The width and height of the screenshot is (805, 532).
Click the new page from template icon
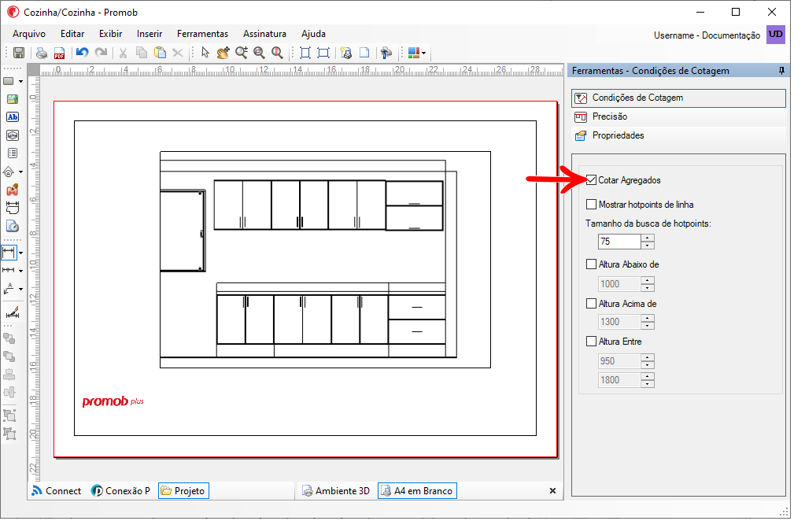coord(346,54)
